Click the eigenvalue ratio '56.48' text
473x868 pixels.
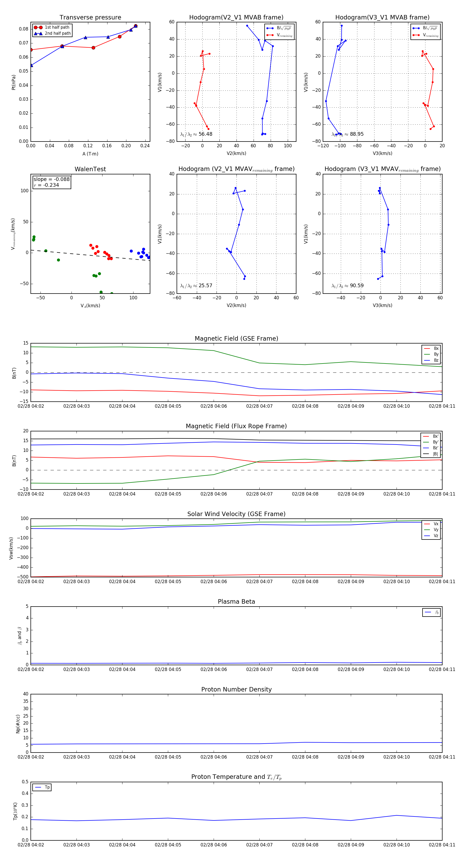(205, 134)
